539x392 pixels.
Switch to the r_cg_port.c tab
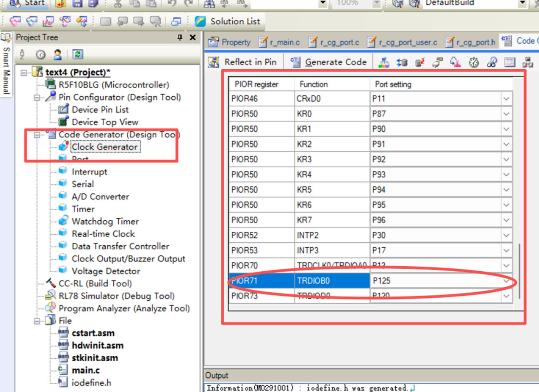[334, 42]
